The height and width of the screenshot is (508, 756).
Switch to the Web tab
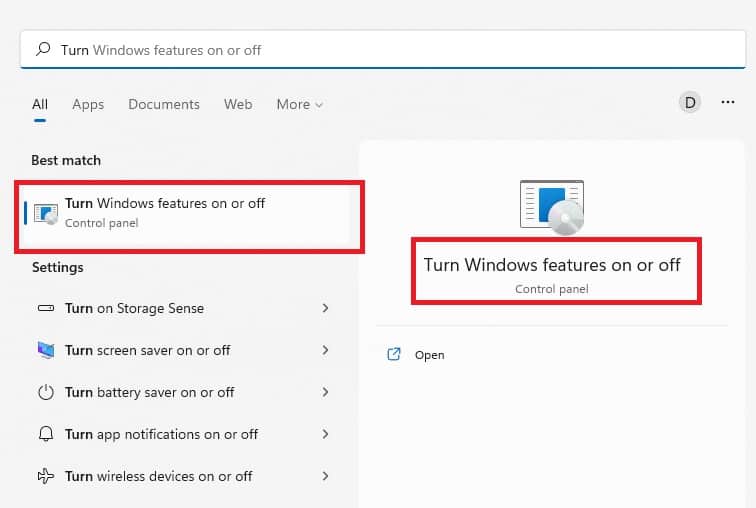[238, 104]
